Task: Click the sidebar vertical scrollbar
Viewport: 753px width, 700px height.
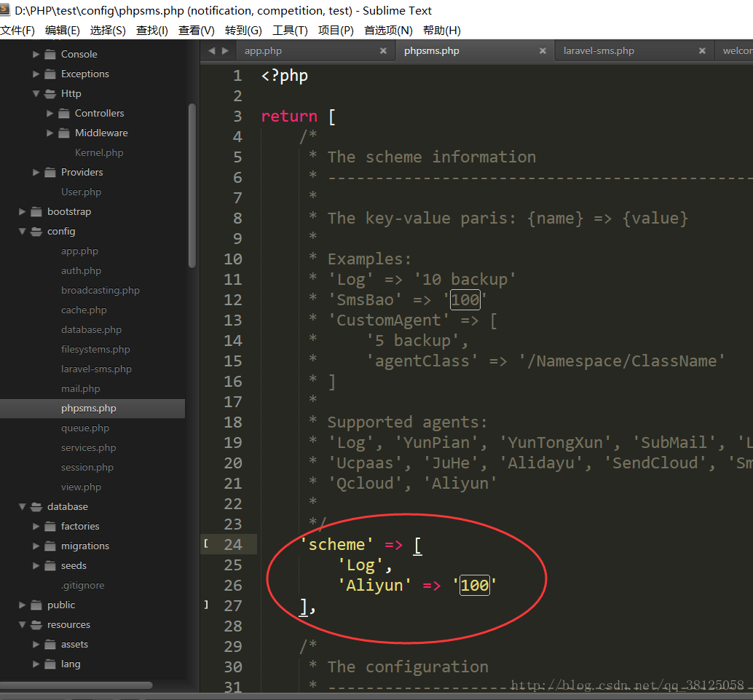Action: click(x=192, y=186)
